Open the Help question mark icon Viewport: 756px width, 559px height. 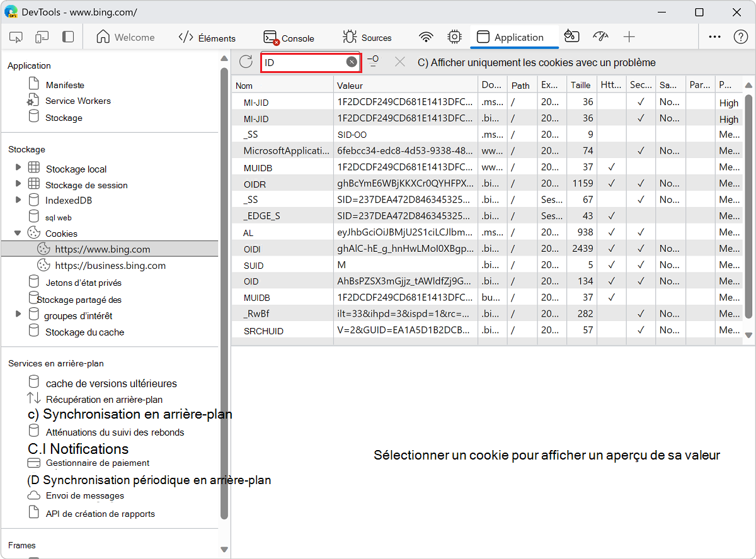click(x=740, y=37)
